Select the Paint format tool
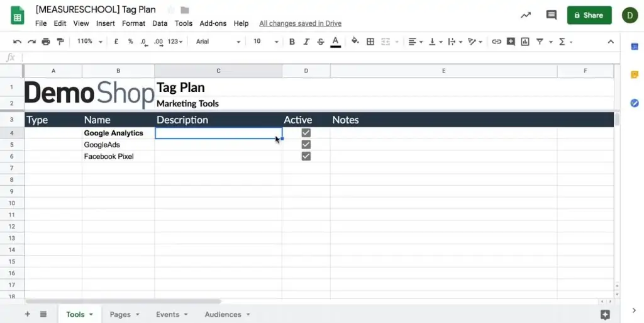This screenshot has height=323, width=644. pos(60,42)
